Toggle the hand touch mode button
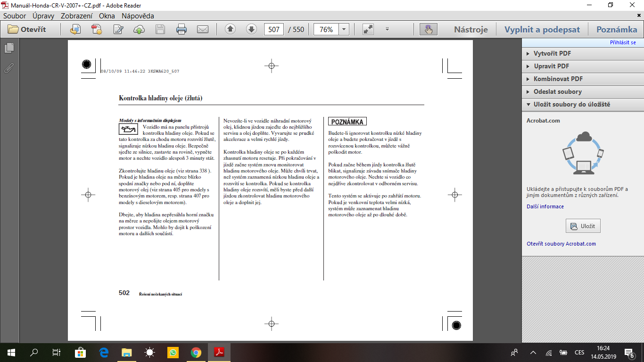This screenshot has height=362, width=644. 428,29
